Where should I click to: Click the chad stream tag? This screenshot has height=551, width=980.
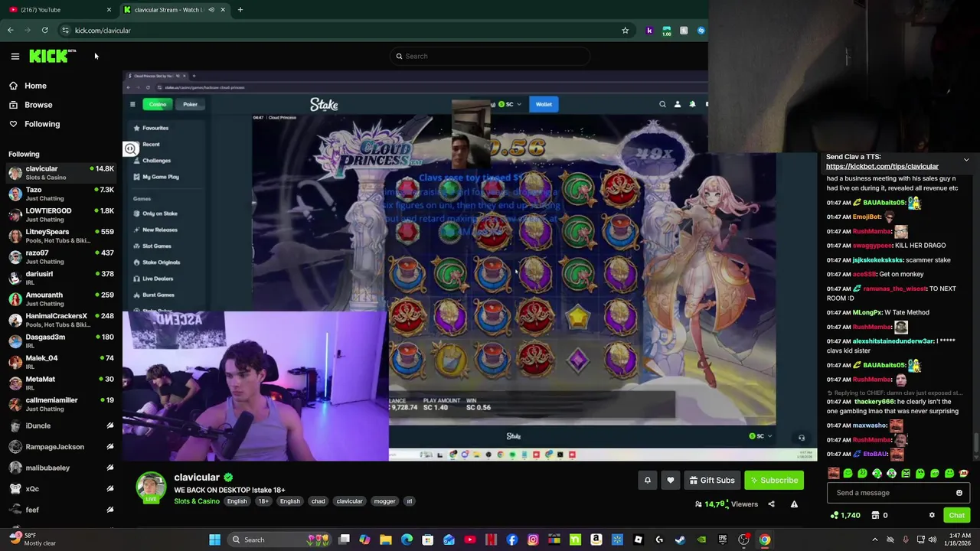tap(318, 501)
